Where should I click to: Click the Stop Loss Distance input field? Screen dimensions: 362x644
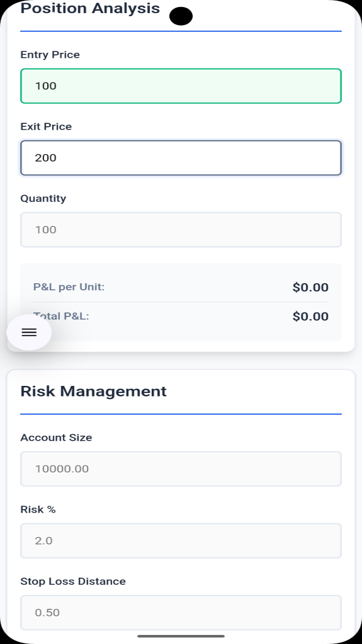pyautogui.click(x=181, y=613)
